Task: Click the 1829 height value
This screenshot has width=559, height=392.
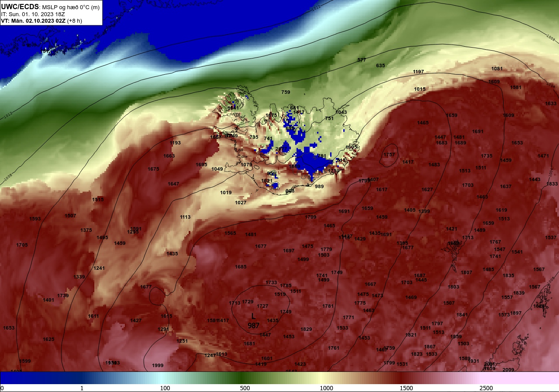Action: pos(306,329)
